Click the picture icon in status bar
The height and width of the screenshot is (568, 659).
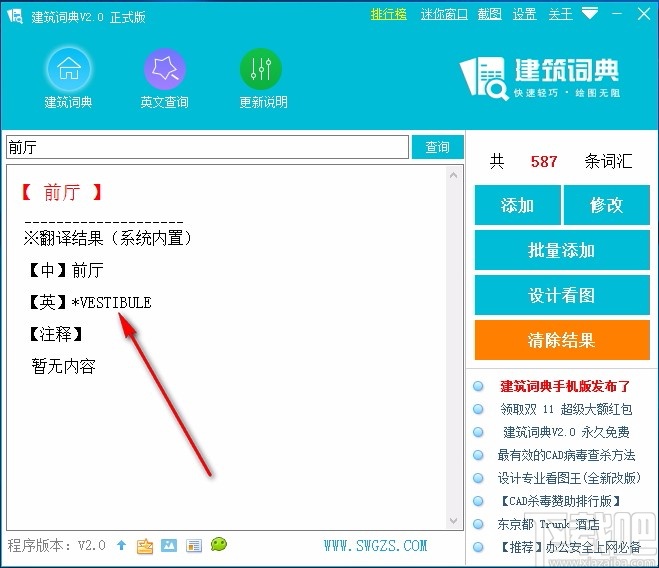pyautogui.click(x=169, y=545)
